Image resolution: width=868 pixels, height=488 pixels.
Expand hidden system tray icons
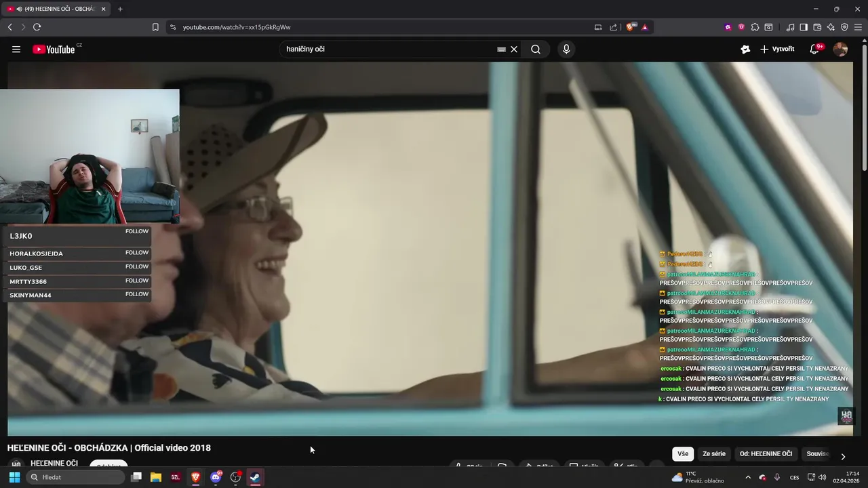point(748,477)
